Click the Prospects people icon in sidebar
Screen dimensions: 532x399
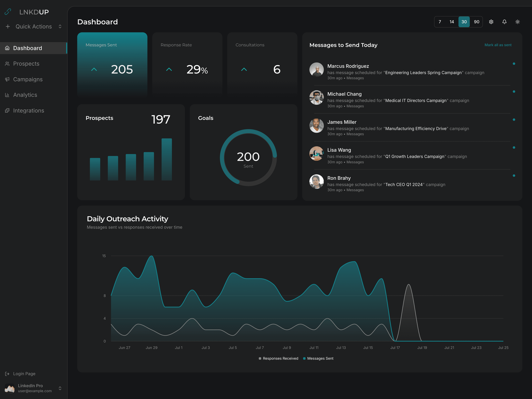7,64
